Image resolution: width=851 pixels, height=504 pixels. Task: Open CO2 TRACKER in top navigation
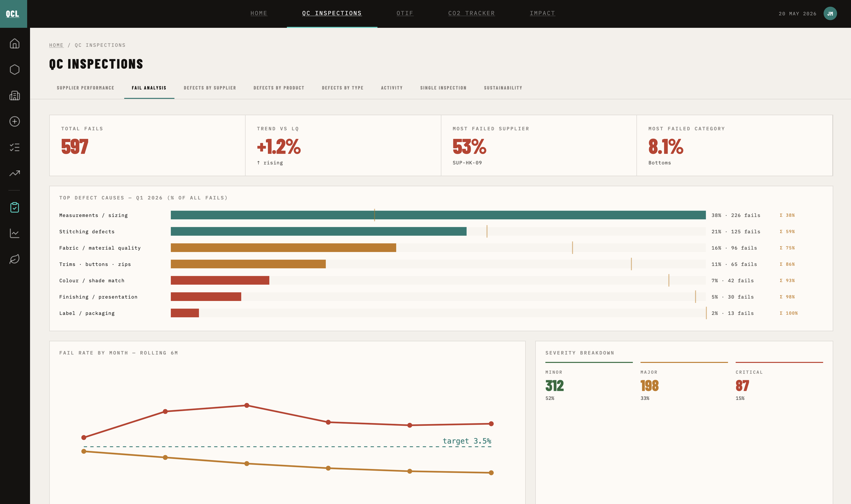(x=471, y=13)
